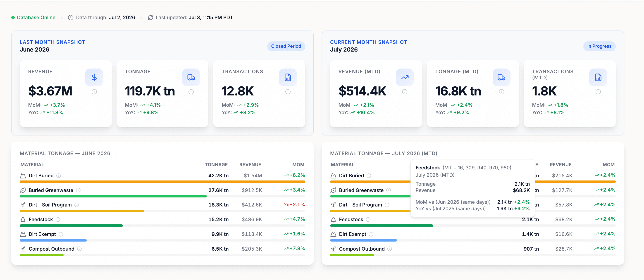
Task: Click info icon beside June Dirt Buried
Action: [59, 176]
